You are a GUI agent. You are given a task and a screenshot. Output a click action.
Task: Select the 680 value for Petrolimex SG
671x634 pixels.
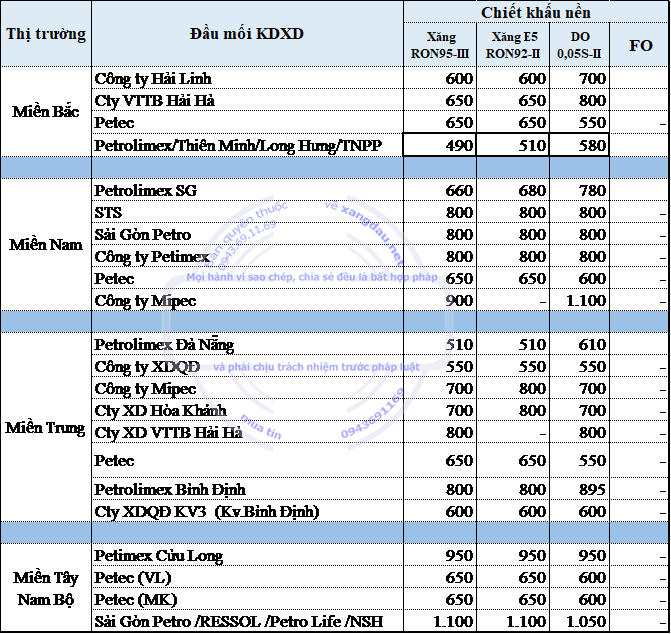pyautogui.click(x=513, y=190)
